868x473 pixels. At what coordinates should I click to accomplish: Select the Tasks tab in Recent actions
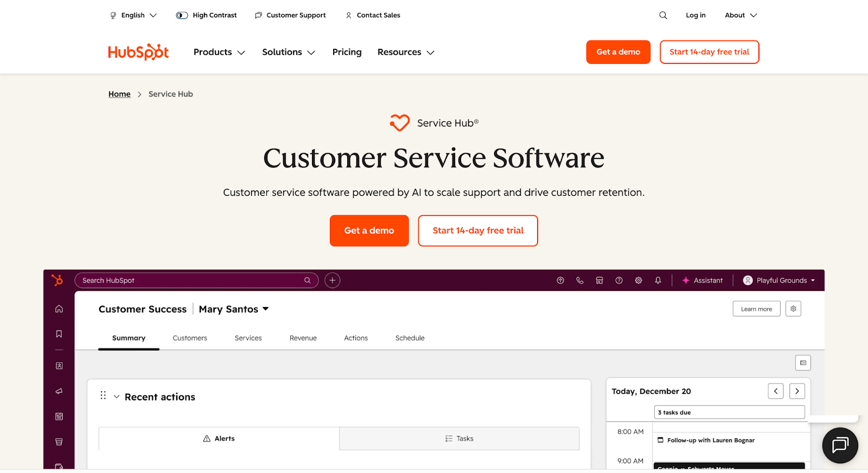tap(459, 438)
